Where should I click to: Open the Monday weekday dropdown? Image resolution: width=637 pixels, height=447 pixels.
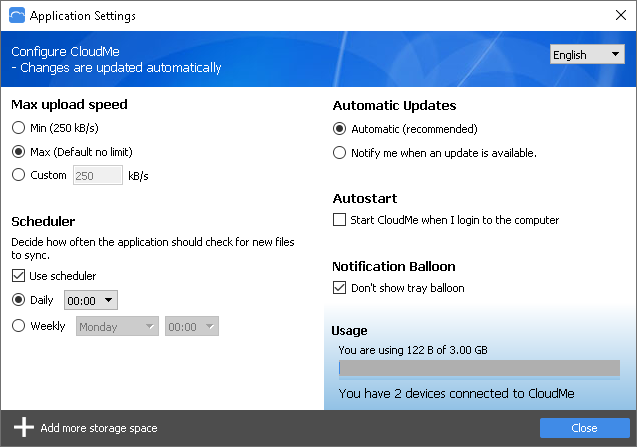117,326
